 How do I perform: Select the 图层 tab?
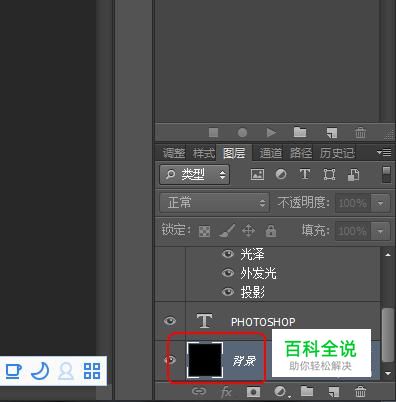coord(234,153)
